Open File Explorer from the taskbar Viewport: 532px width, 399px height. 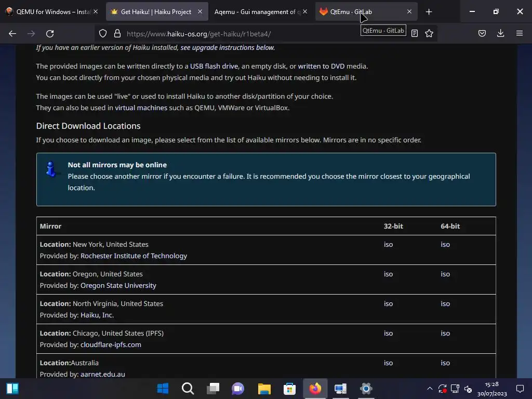pyautogui.click(x=264, y=389)
